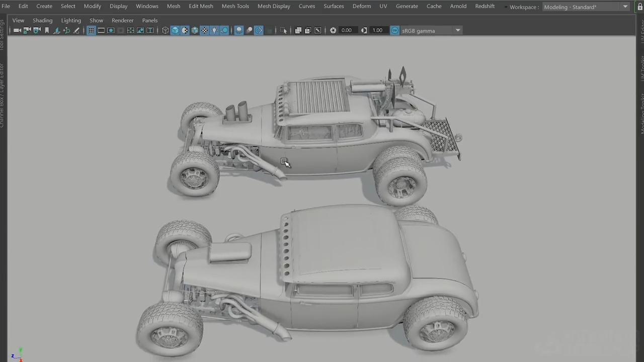Click the Isolate Select icon
This screenshot has height=362, width=644.
(x=283, y=31)
